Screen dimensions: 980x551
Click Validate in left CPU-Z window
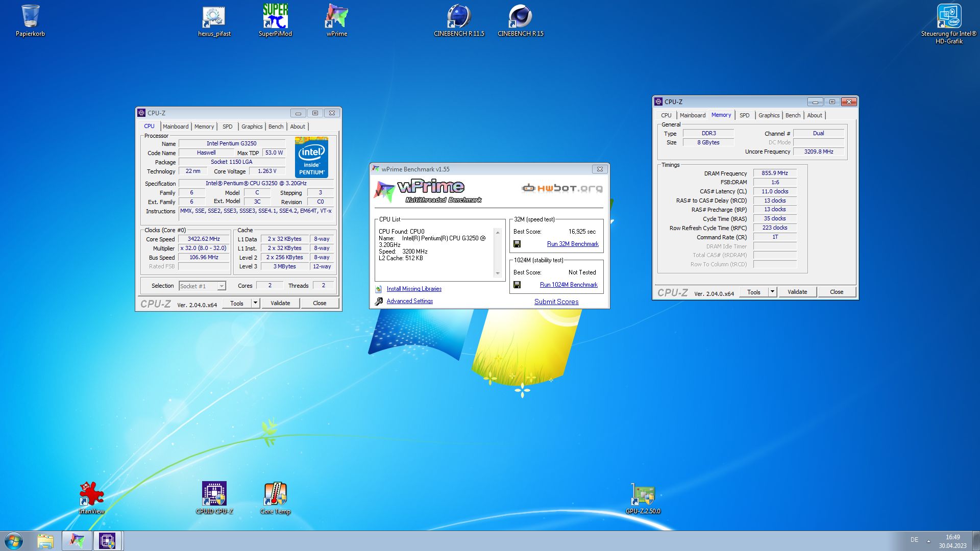280,303
